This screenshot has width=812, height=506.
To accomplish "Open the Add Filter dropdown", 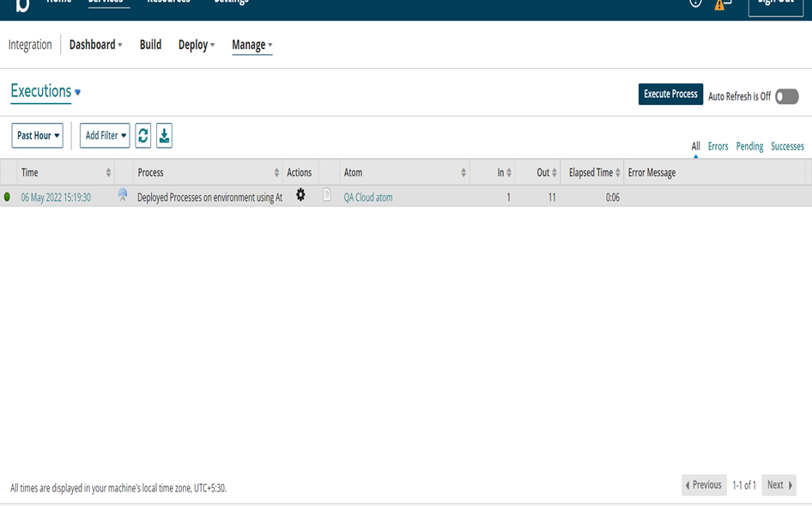I will [105, 136].
